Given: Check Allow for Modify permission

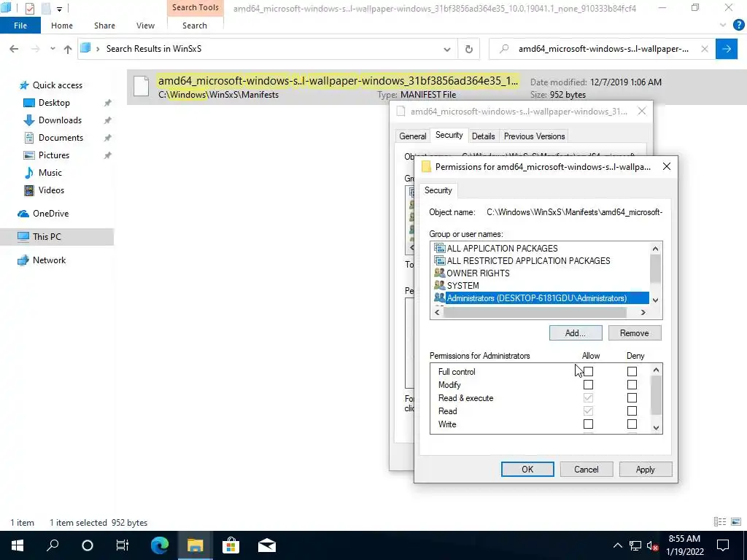Looking at the screenshot, I should pos(589,385).
